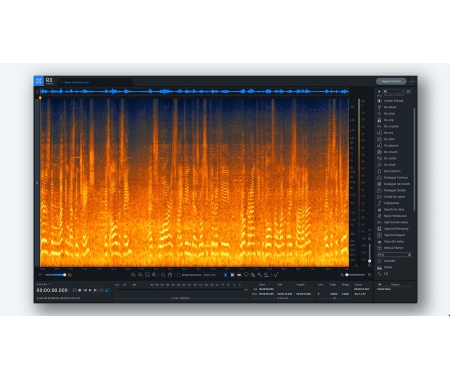Open the Guitar De-noise module icon
The width and height of the screenshot is (450, 380).
tap(379, 197)
